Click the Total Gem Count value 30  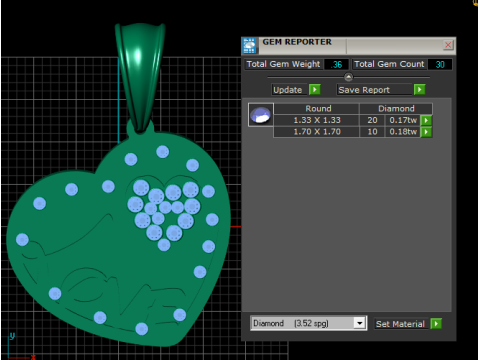[440, 65]
